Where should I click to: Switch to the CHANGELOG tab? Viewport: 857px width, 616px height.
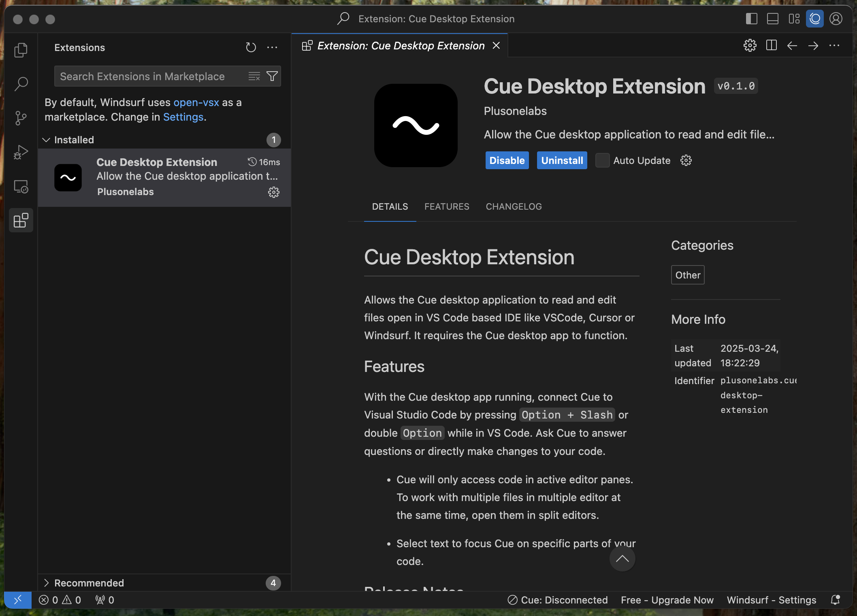514,206
